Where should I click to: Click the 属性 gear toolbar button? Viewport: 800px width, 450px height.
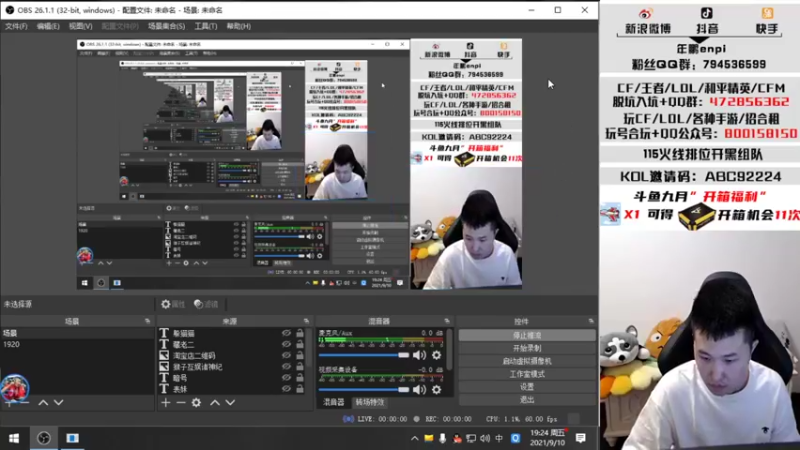[x=173, y=304]
